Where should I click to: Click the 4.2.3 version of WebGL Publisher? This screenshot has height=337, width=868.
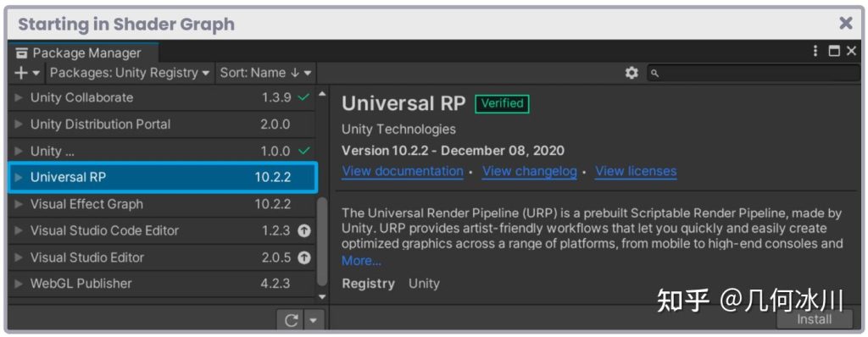275,284
